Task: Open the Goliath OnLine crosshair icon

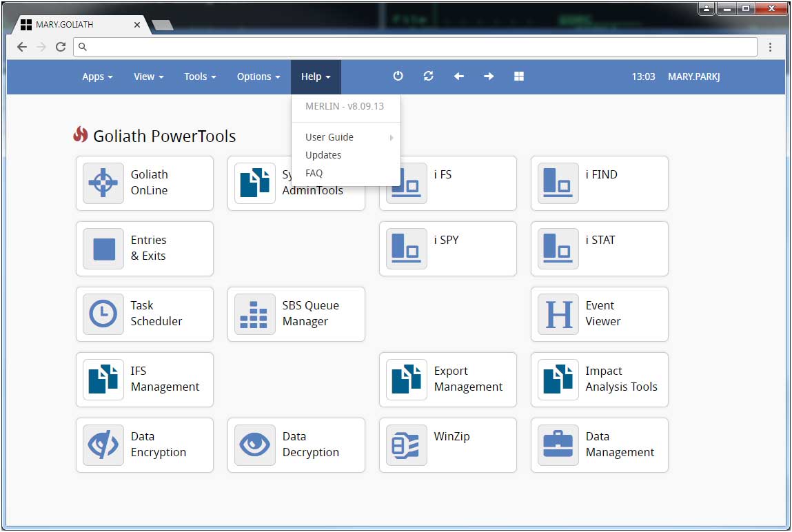Action: (x=103, y=183)
